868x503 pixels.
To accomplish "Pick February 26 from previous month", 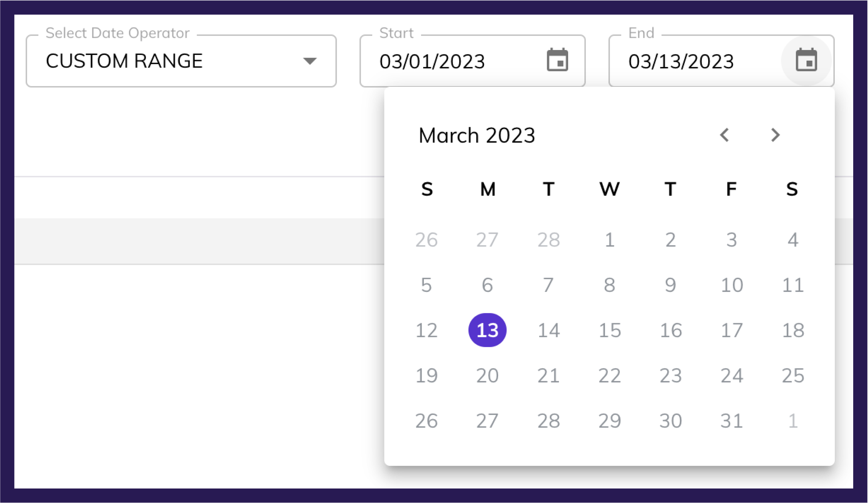I will tap(426, 240).
